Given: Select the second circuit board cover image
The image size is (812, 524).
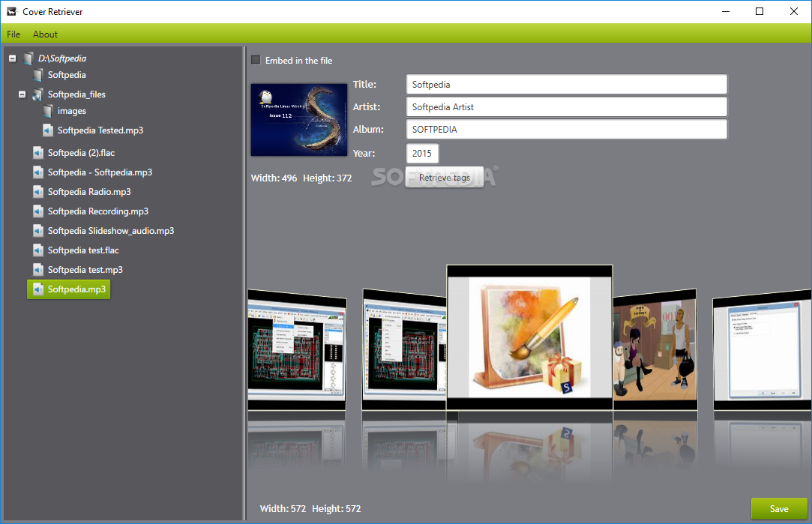Looking at the screenshot, I should (404, 351).
